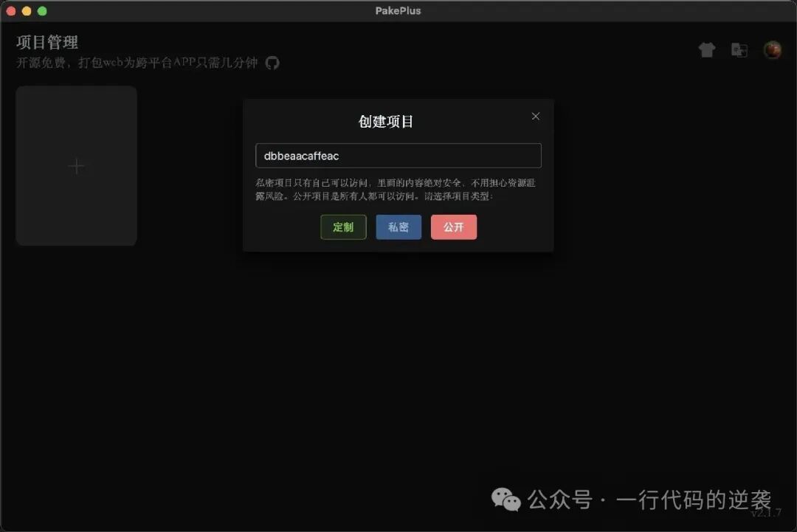Select 私密 as the project type
797x532 pixels.
pyautogui.click(x=398, y=227)
